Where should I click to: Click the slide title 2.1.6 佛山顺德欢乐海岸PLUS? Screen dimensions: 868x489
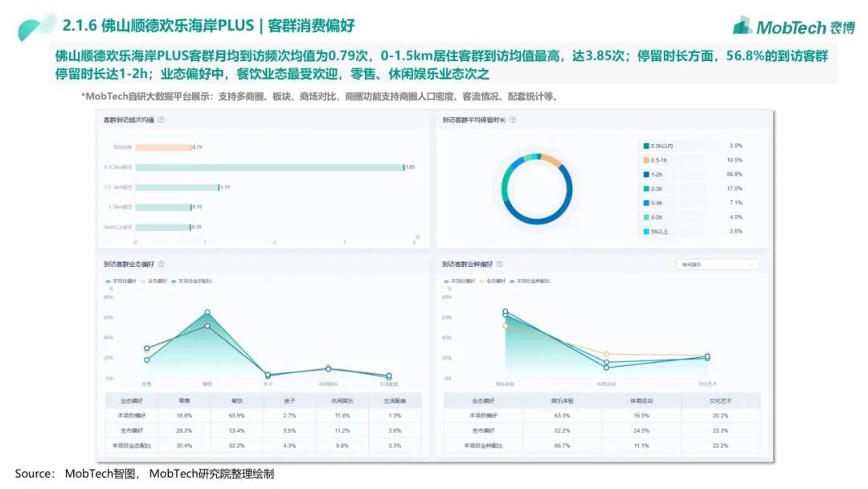click(x=158, y=26)
